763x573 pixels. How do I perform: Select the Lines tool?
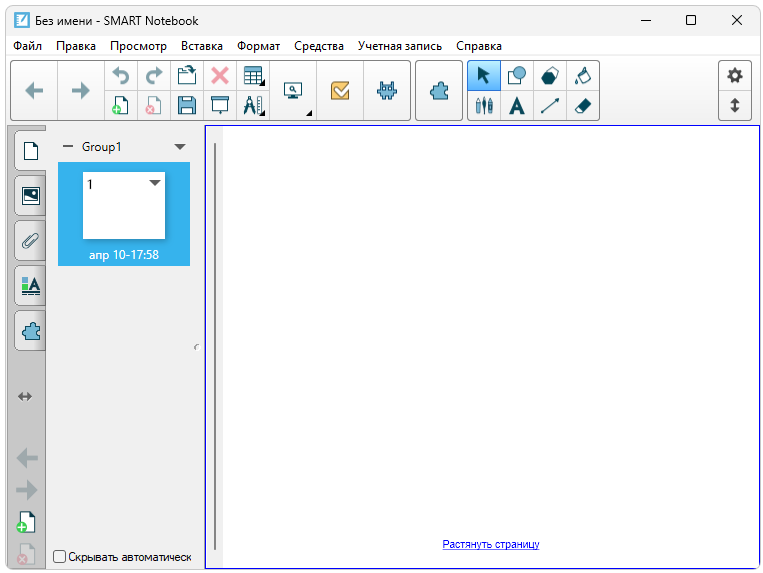point(550,105)
